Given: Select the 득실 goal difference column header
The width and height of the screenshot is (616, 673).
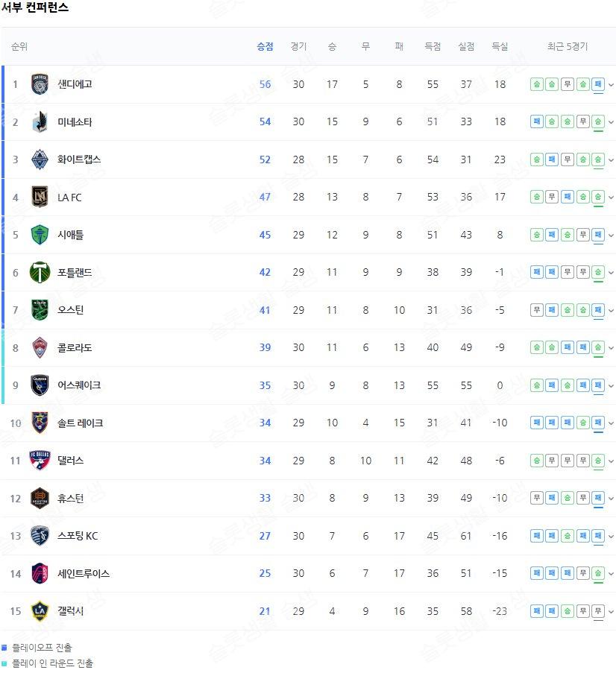Looking at the screenshot, I should [x=500, y=46].
